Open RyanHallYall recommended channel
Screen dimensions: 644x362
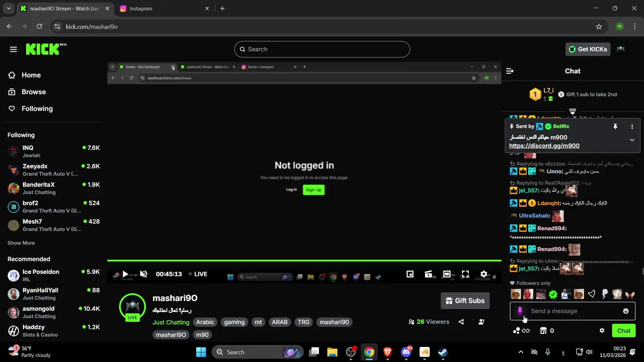coord(54,294)
